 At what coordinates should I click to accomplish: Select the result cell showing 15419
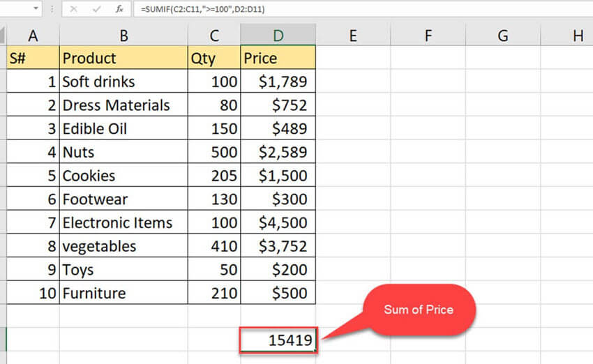[x=278, y=340]
